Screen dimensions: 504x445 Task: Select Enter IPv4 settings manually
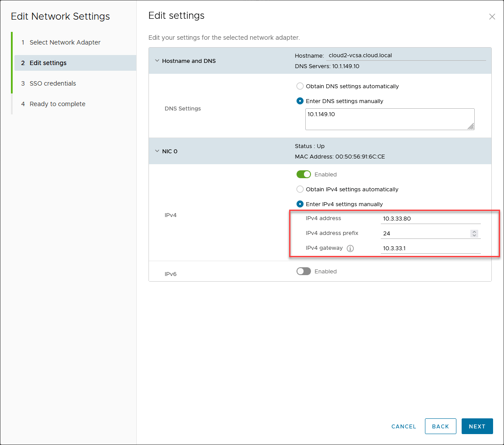coord(300,204)
